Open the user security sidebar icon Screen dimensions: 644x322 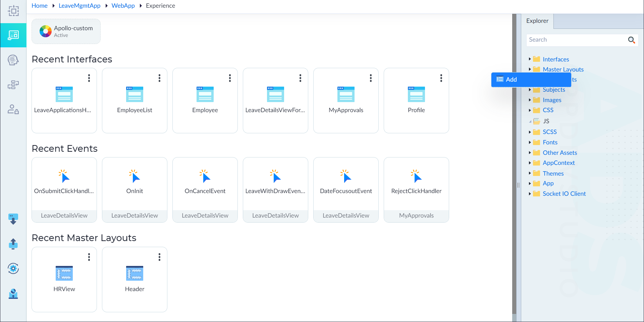click(13, 109)
